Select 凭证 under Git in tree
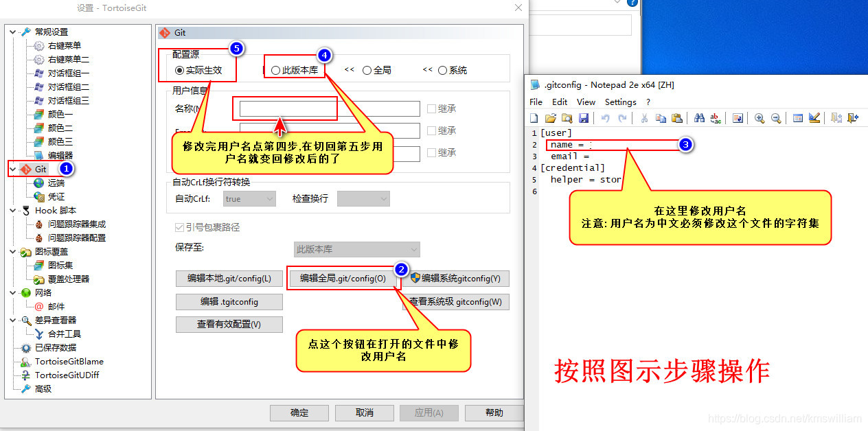Screen dimensions: 868x431 tap(56, 196)
